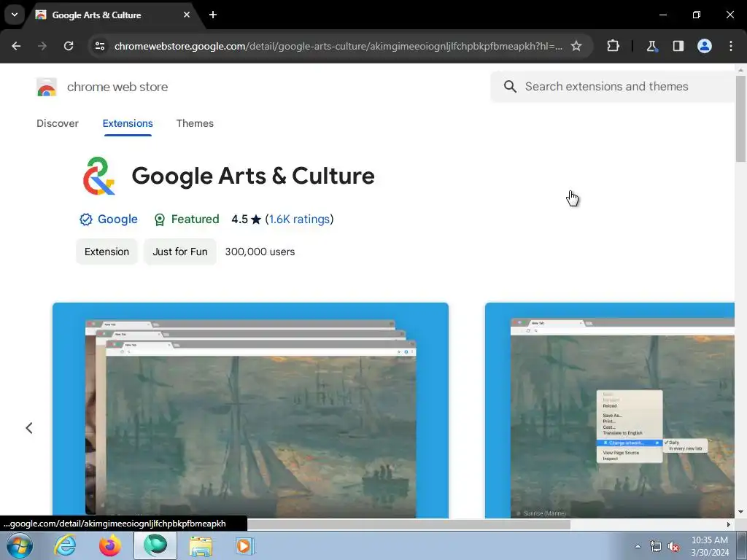The height and width of the screenshot is (560, 747).
Task: Open the media player taskbar icon
Action: (x=245, y=545)
